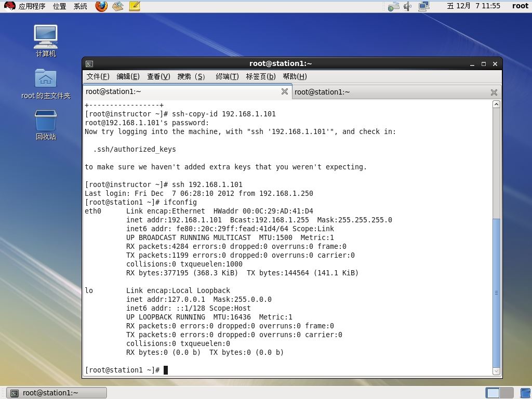This screenshot has height=399, width=532.
Task: Open the Trash desktop icon
Action: pos(46,125)
